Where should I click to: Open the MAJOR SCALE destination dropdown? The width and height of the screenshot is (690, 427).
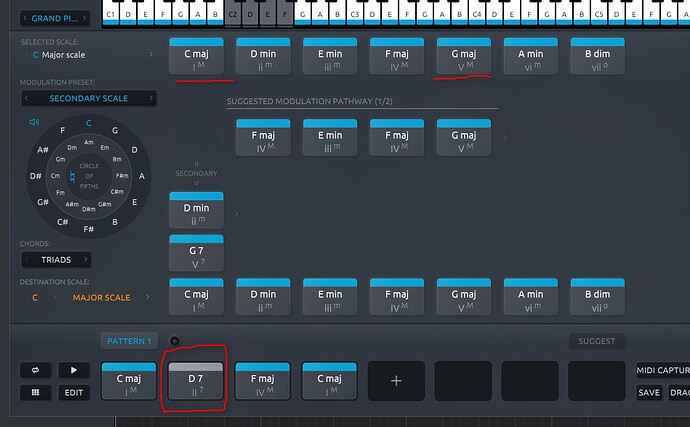pyautogui.click(x=101, y=298)
